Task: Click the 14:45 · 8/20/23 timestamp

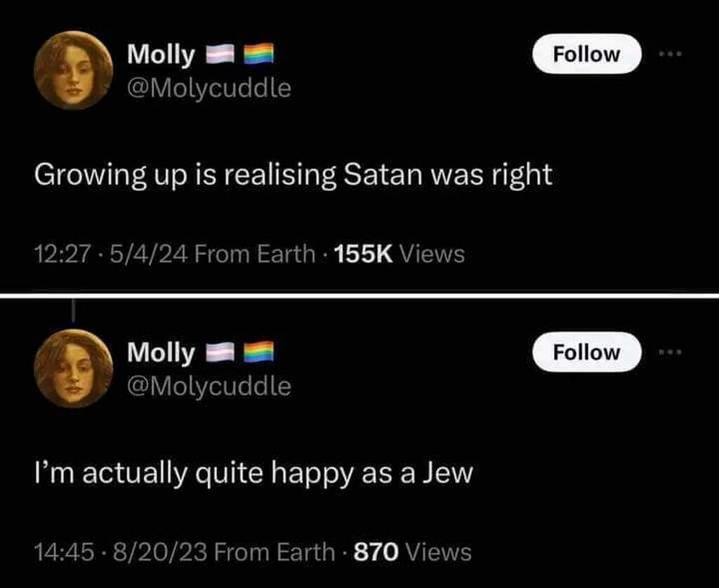Action: tap(119, 551)
